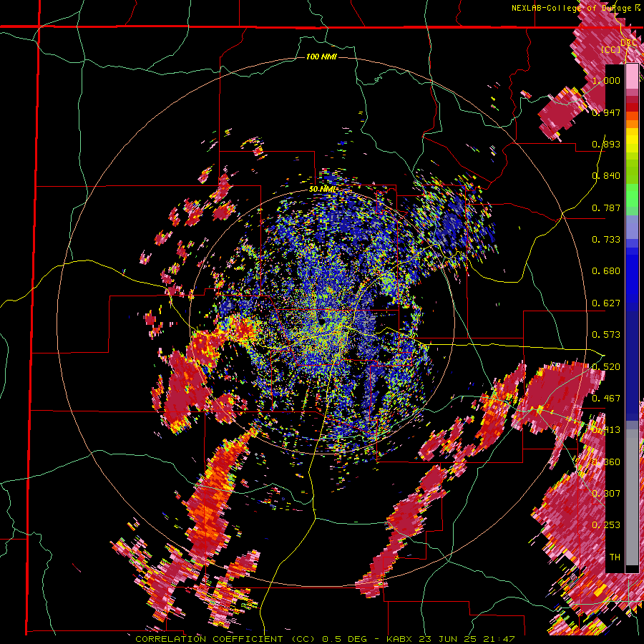
Task: Pick the light pink top color bar segment
Action: (x=632, y=77)
